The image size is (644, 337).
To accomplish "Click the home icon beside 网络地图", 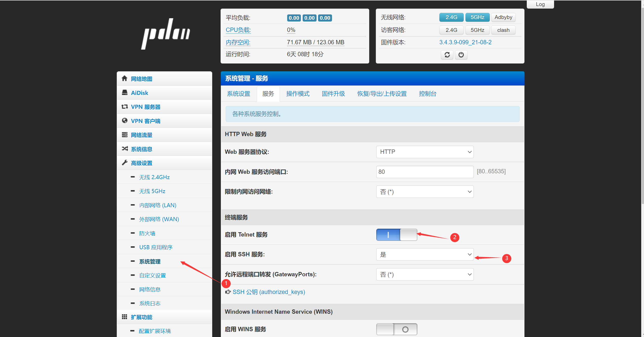I will [x=124, y=78].
